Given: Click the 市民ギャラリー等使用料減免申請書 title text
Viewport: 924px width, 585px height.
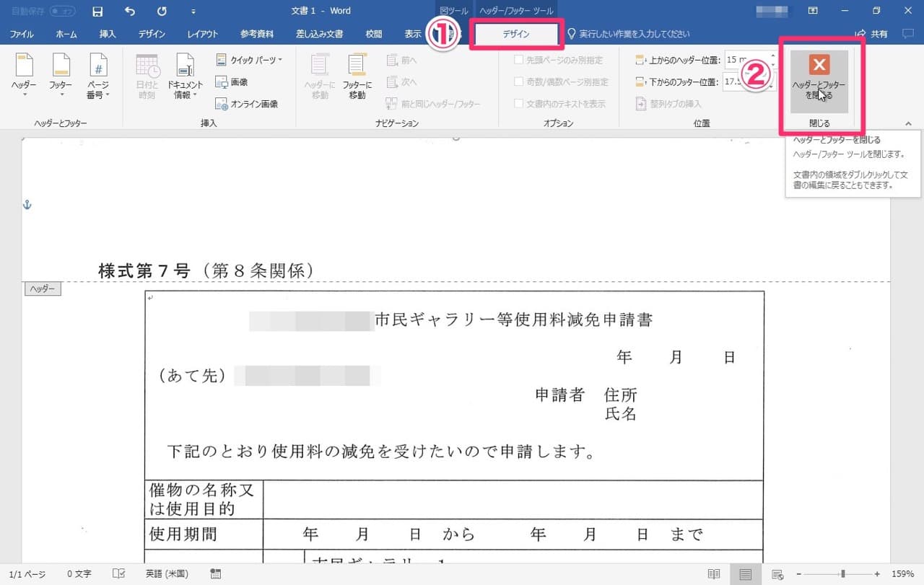Looking at the screenshot, I should [514, 320].
